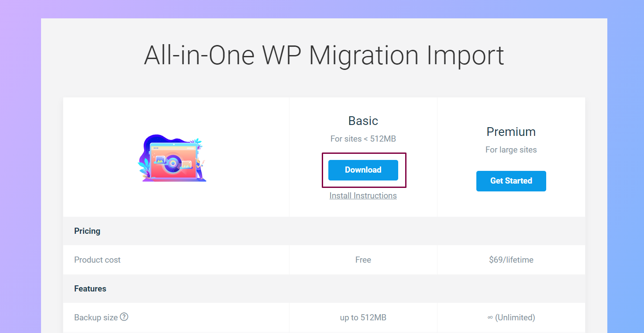Click the infinity symbol in Premium column
Viewport: 644px width, 333px height.
tap(490, 318)
